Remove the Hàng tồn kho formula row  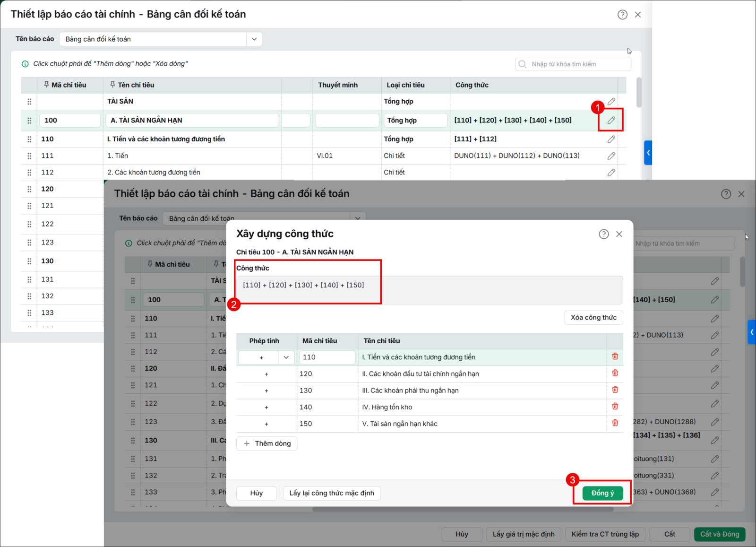[615, 406]
